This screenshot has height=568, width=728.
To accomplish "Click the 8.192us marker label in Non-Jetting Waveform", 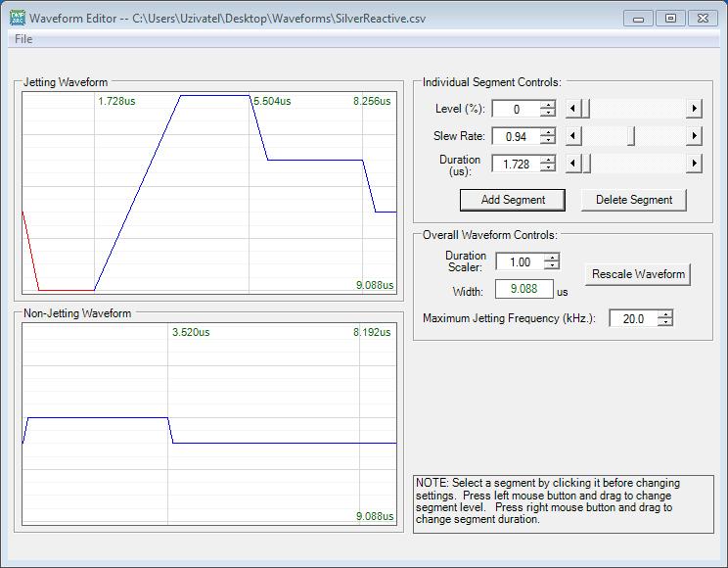I will pyautogui.click(x=372, y=332).
